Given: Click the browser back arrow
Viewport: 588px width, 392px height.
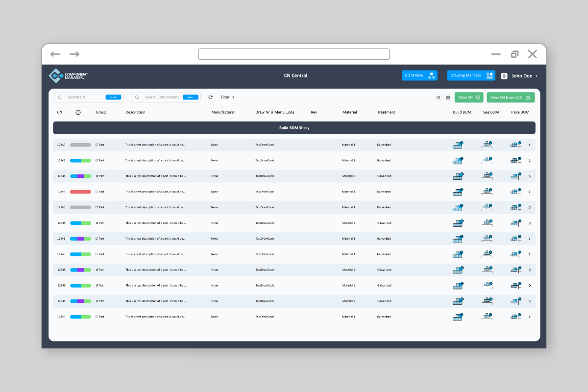Looking at the screenshot, I should (x=55, y=54).
